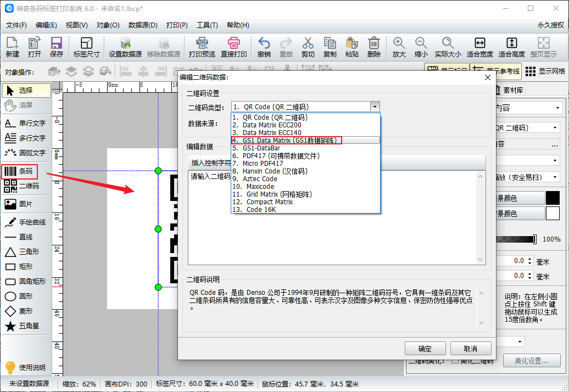Click the 放大 zoom in icon
This screenshot has height=392, width=569.
click(x=399, y=47)
